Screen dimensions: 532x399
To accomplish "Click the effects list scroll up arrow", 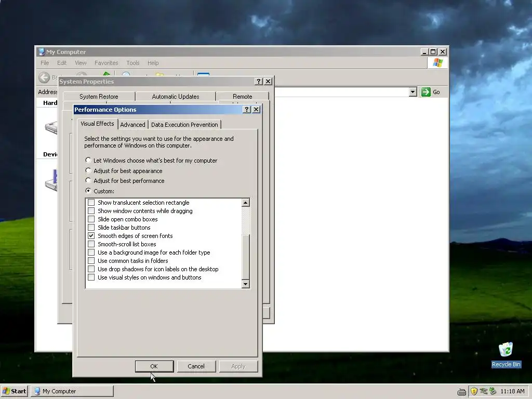I will click(x=245, y=203).
